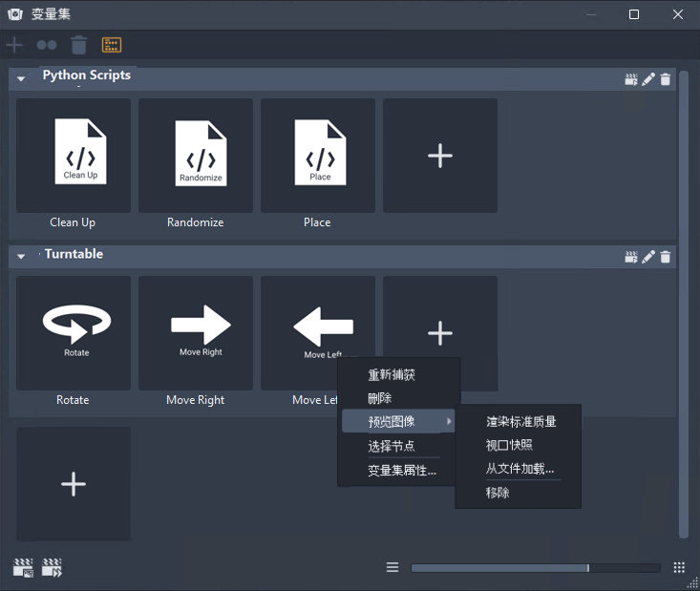Click the toolbar trash delete icon
This screenshot has height=591, width=700.
[x=78, y=45]
